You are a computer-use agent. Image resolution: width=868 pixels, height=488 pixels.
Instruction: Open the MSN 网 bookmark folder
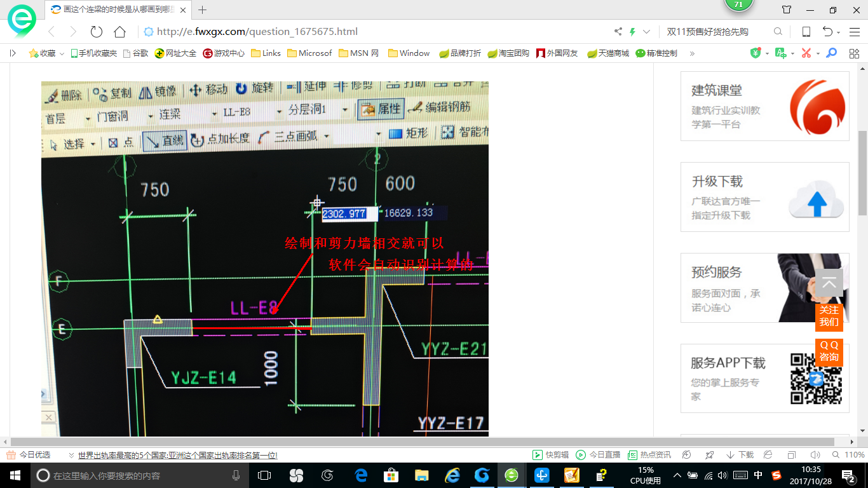[358, 53]
